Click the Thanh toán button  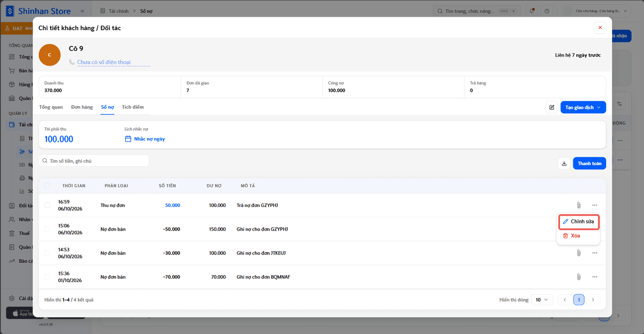pyautogui.click(x=590, y=163)
